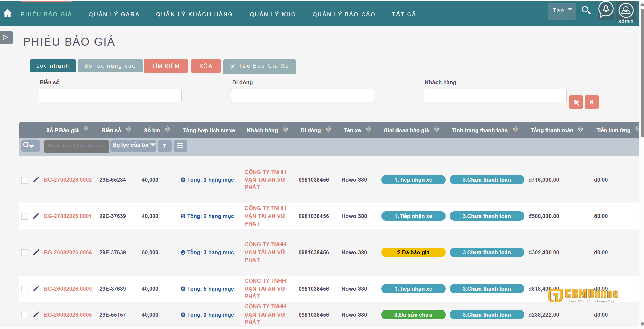Click the vertical page scrollbar

642,72
